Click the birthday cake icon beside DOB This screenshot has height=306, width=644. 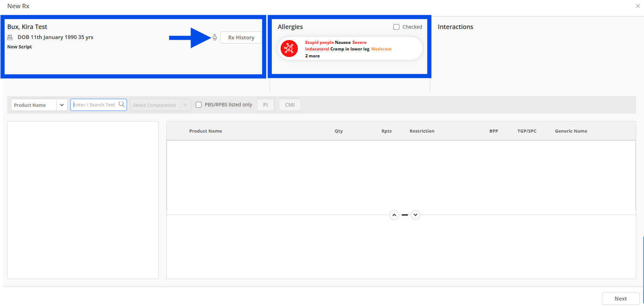click(10, 37)
